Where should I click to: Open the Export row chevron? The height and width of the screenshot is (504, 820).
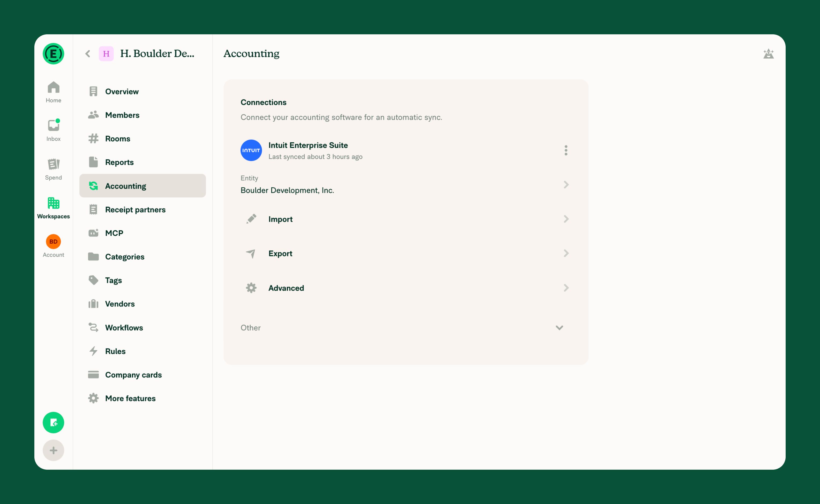click(x=566, y=253)
